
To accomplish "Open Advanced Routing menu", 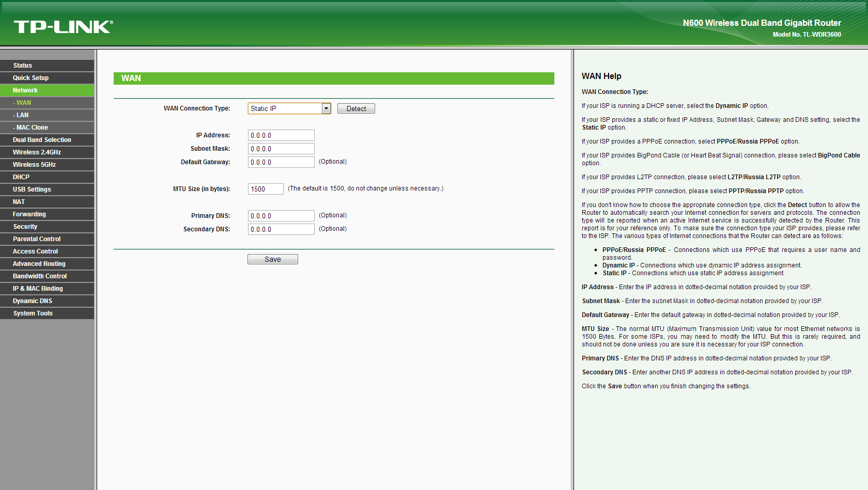I will [x=47, y=264].
